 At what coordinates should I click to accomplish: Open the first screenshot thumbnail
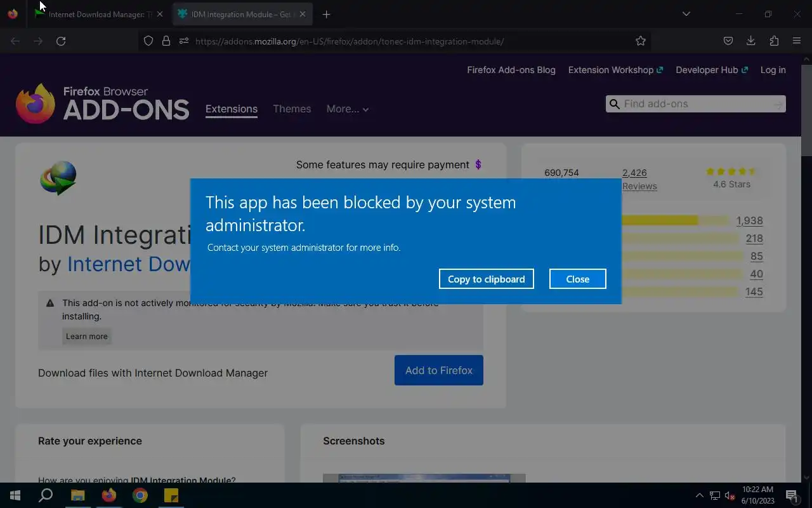(424, 478)
